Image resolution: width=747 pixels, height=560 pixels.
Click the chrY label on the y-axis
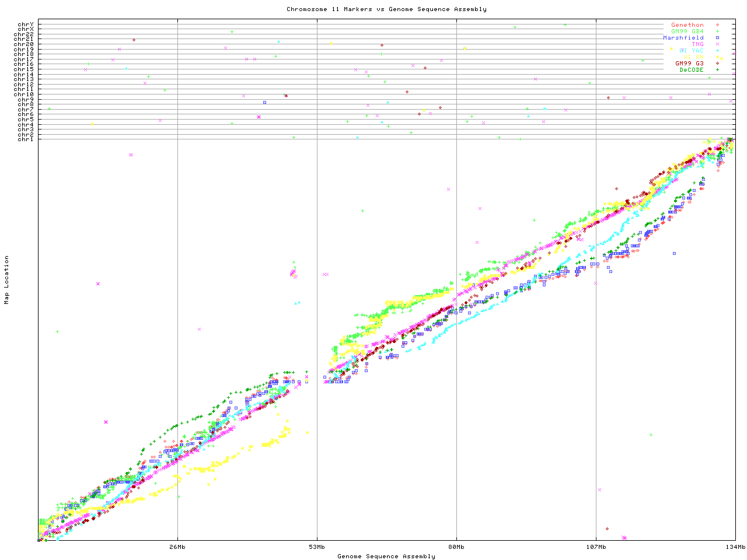(26, 24)
